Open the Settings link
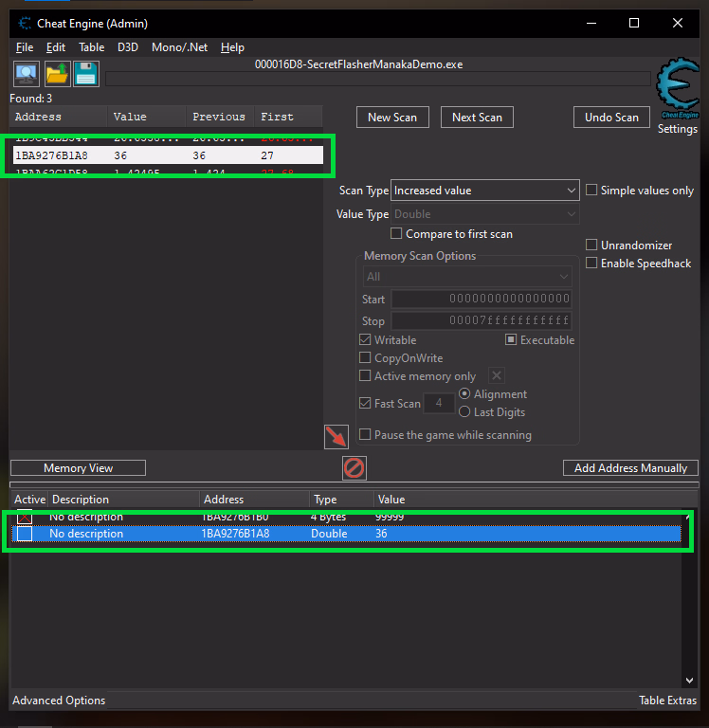709x728 pixels. [x=678, y=129]
